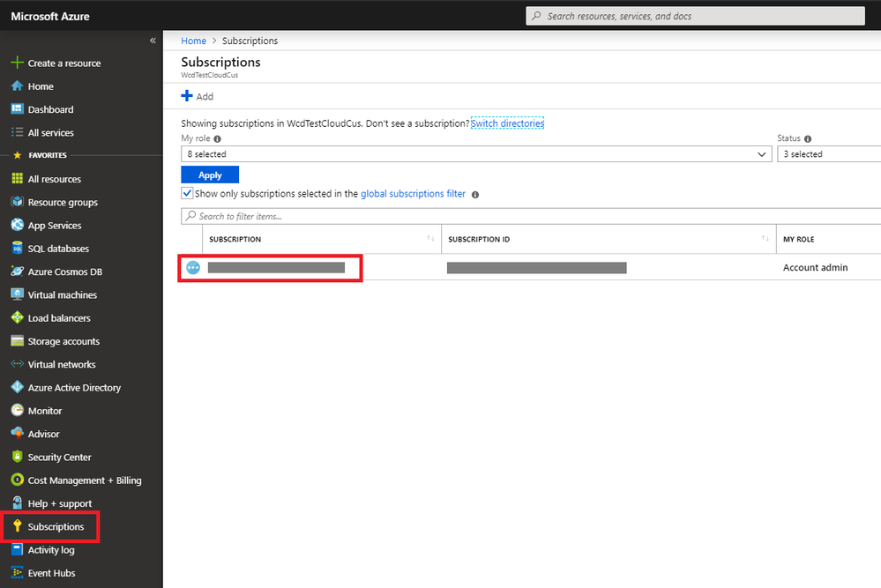Click the Event Hubs icon

[x=18, y=572]
